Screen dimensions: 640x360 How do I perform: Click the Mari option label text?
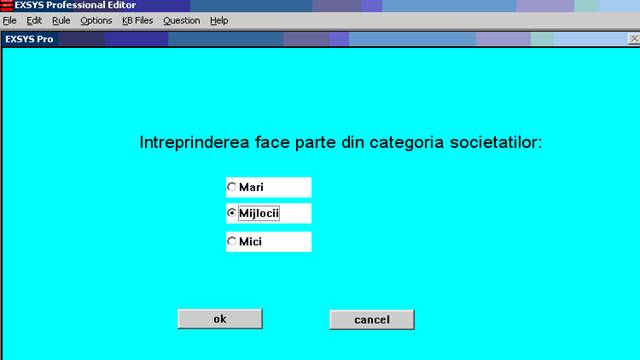click(x=251, y=187)
